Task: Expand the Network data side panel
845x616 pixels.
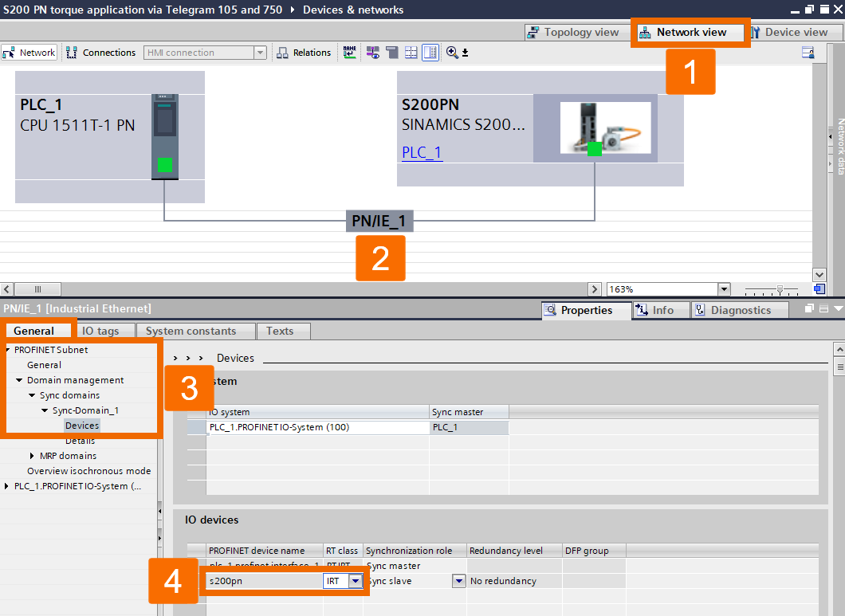Action: 830,137
